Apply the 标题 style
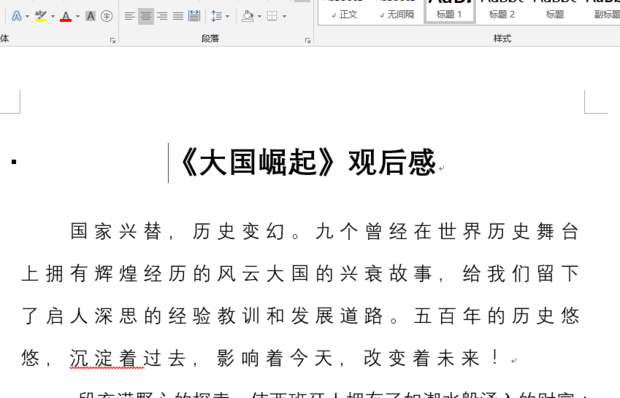The height and width of the screenshot is (398, 620). (554, 12)
